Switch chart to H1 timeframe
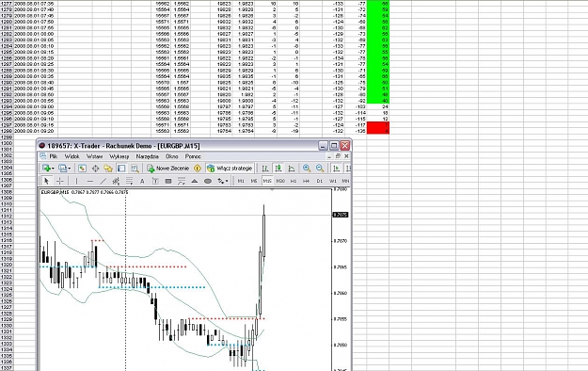The width and height of the screenshot is (588, 371). point(294,181)
